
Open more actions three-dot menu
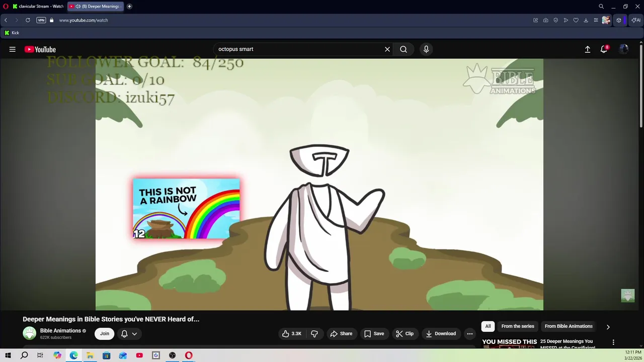point(469,333)
